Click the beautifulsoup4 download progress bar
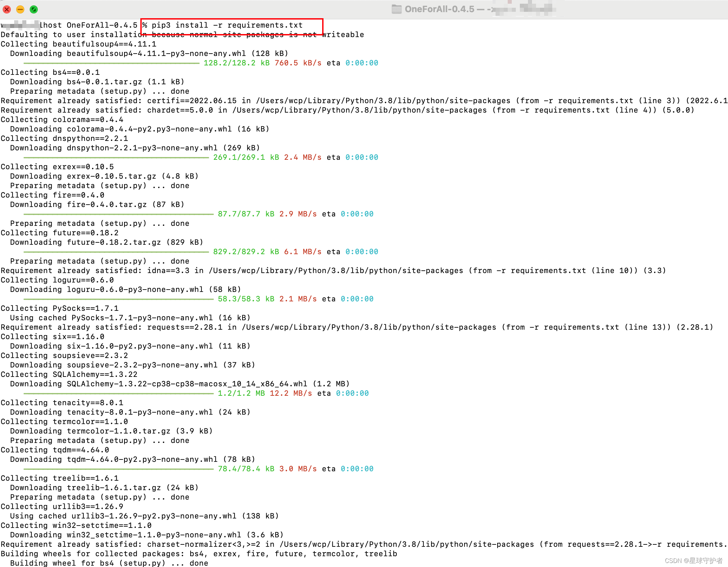 (111, 63)
